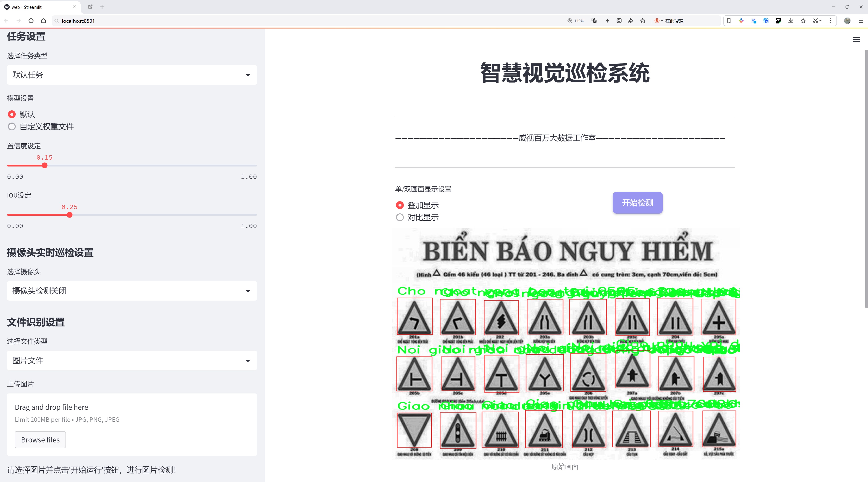Viewport: 868px width, 482px height.
Task: Click the 开始检测 start detection button
Action: coord(637,203)
